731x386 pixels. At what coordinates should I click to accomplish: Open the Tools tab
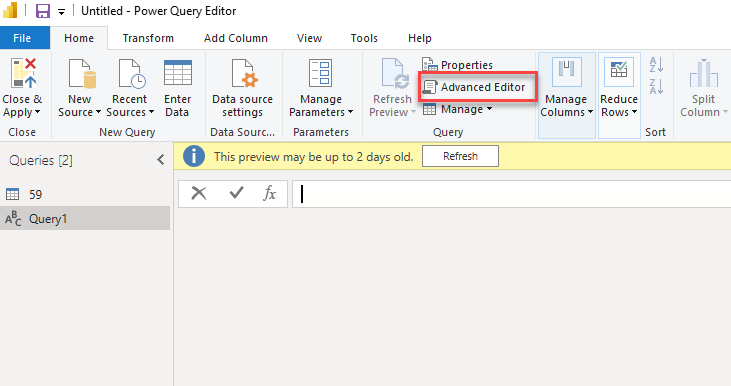click(x=364, y=38)
